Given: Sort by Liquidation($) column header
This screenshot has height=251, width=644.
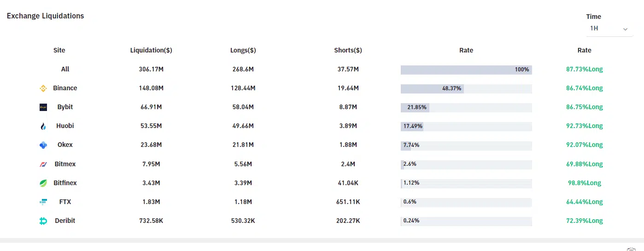Looking at the screenshot, I should coord(151,50).
